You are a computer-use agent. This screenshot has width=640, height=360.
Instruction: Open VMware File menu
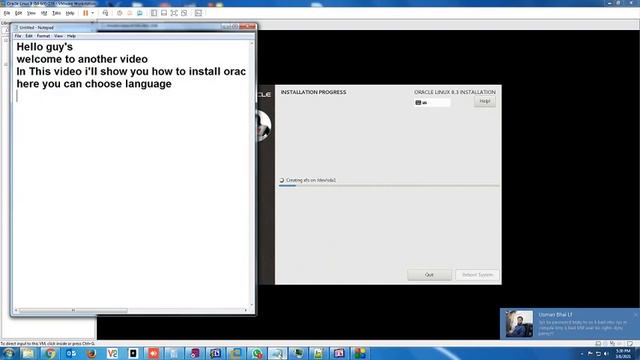pos(7,13)
